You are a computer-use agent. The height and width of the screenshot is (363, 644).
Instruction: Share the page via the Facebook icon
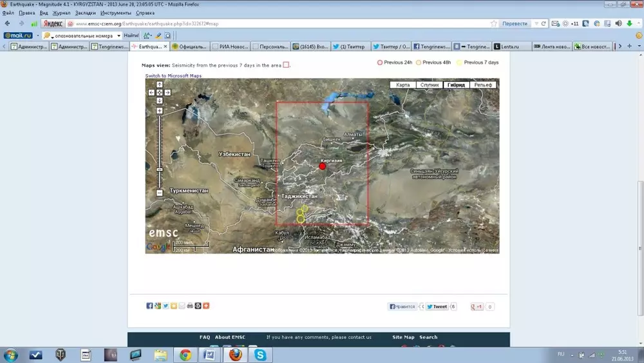pyautogui.click(x=149, y=306)
